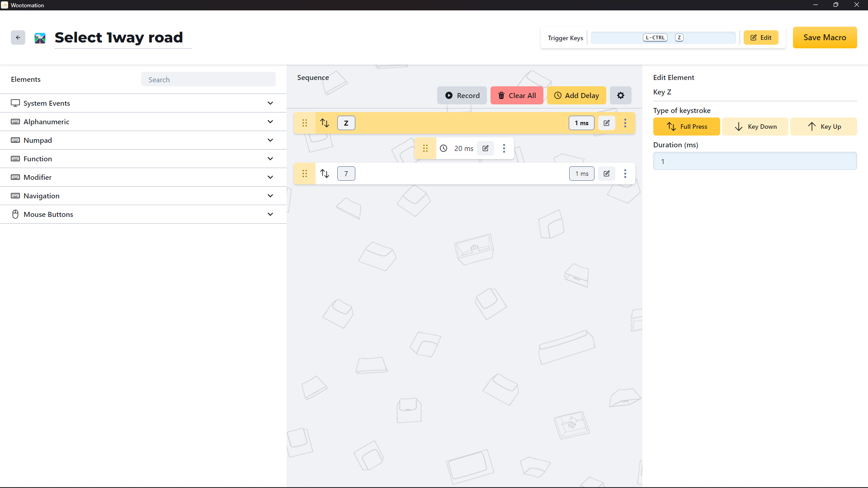Select Key Down keystroke type

click(x=755, y=127)
